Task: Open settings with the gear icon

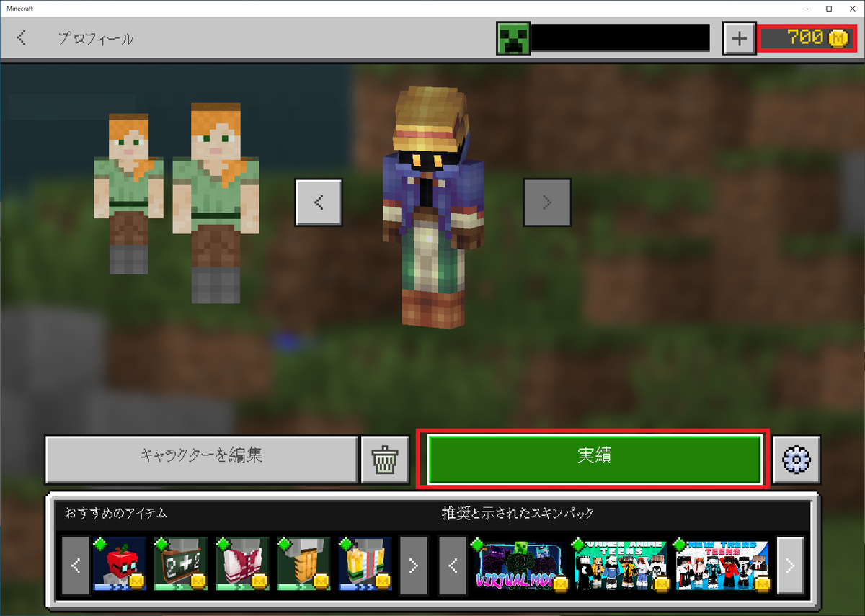Action: coord(797,459)
